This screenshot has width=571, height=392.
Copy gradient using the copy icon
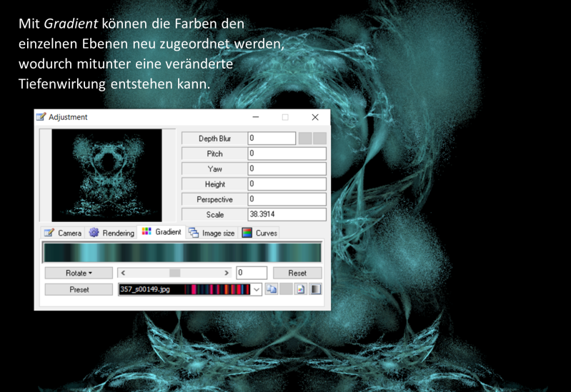pyautogui.click(x=272, y=289)
